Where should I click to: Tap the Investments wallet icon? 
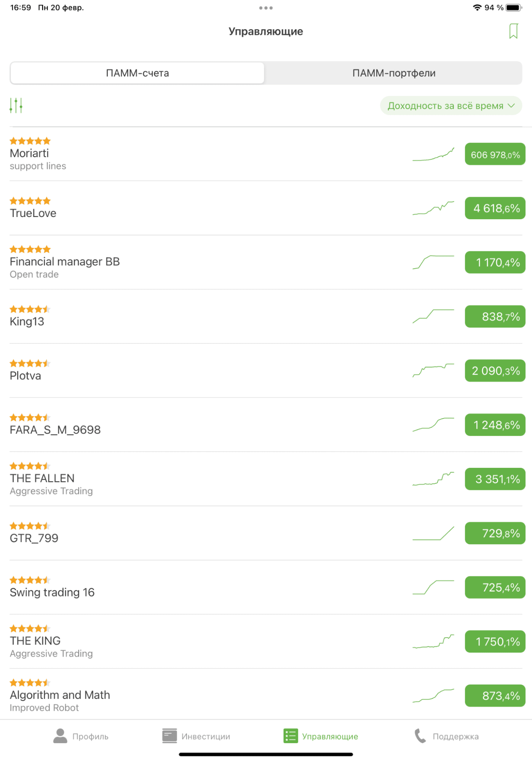pyautogui.click(x=169, y=736)
